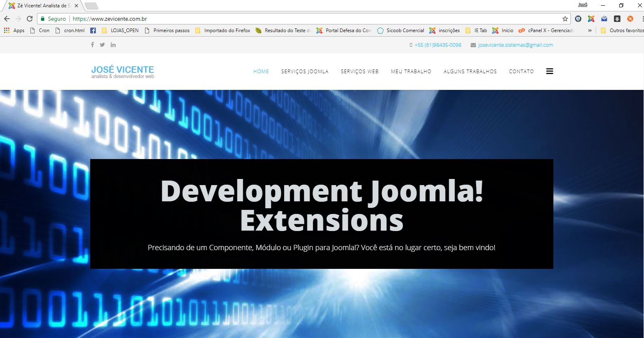Click the josevicente.sistemas@gmail.com email link
This screenshot has height=338, width=644.
515,45
